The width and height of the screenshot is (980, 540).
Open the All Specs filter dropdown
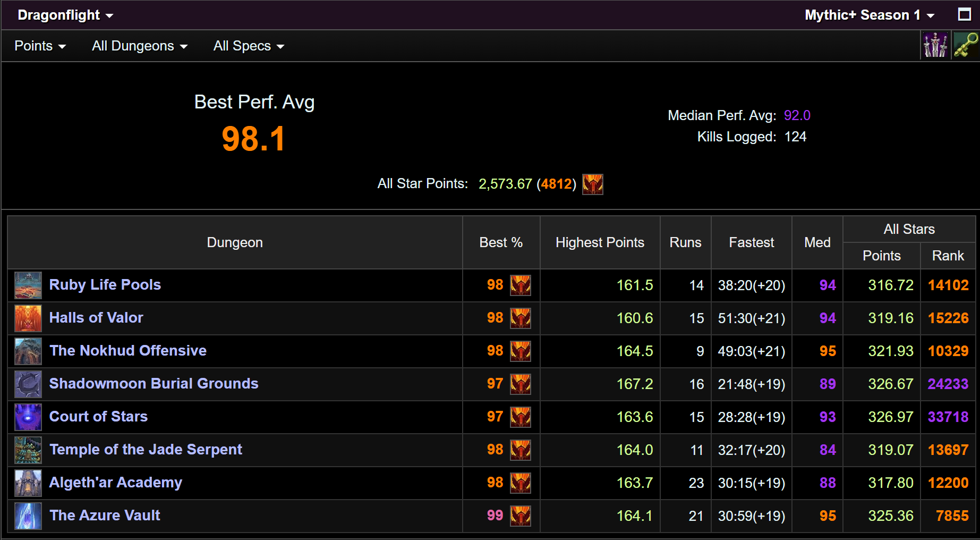[x=249, y=46]
